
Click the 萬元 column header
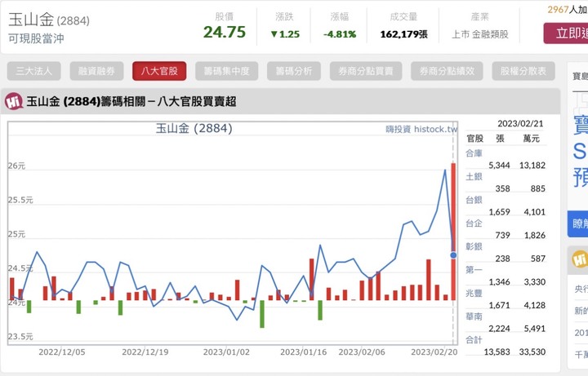532,139
